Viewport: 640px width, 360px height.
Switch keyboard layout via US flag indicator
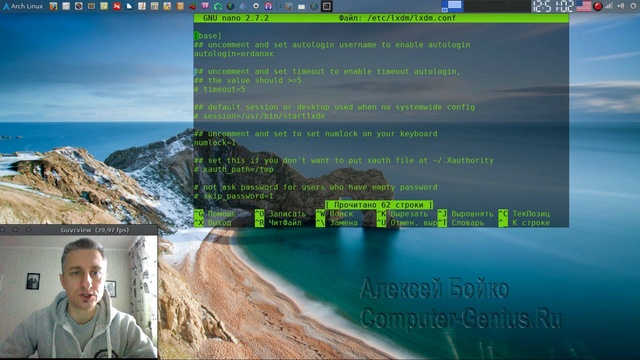coord(584,6)
